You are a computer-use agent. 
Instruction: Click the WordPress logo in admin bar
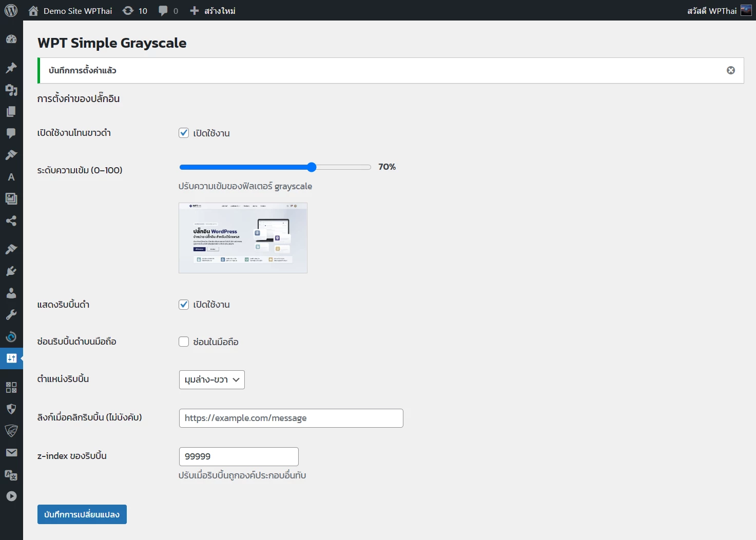click(x=11, y=11)
